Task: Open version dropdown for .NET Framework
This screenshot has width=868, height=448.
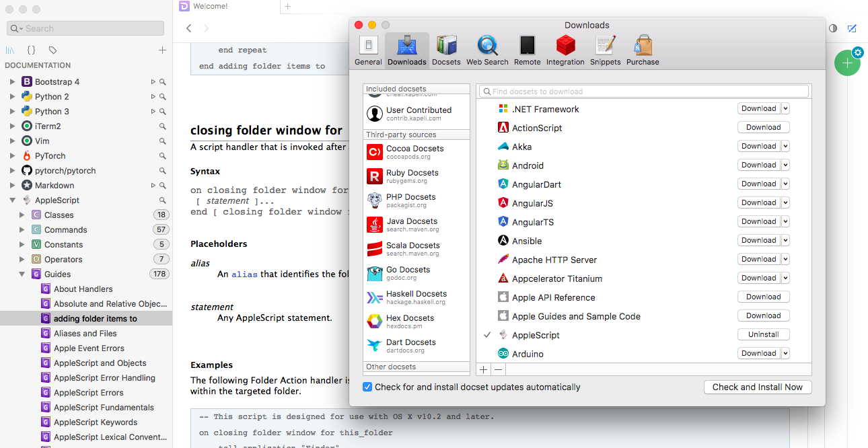Action: [x=785, y=108]
